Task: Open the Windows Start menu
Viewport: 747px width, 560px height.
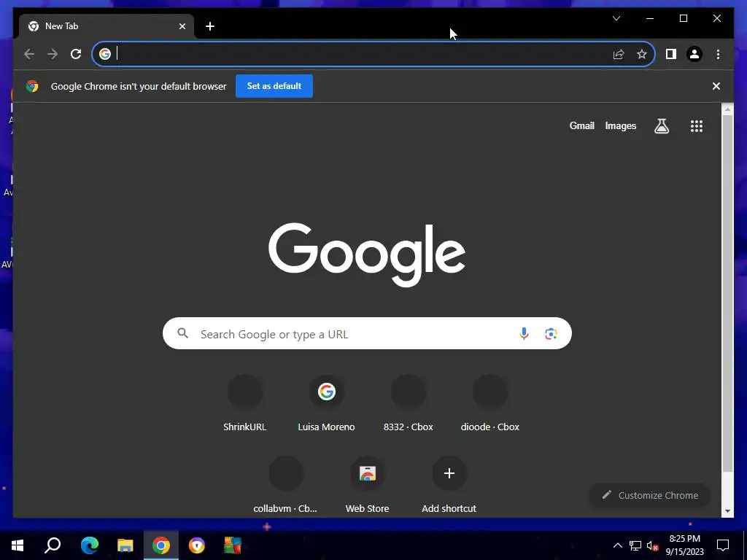Action: tap(18, 545)
